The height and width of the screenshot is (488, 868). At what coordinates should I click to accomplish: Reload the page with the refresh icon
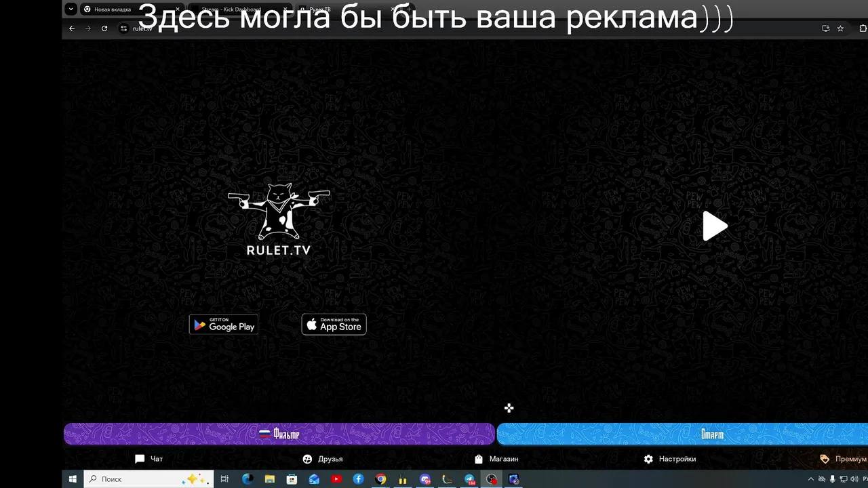point(104,28)
